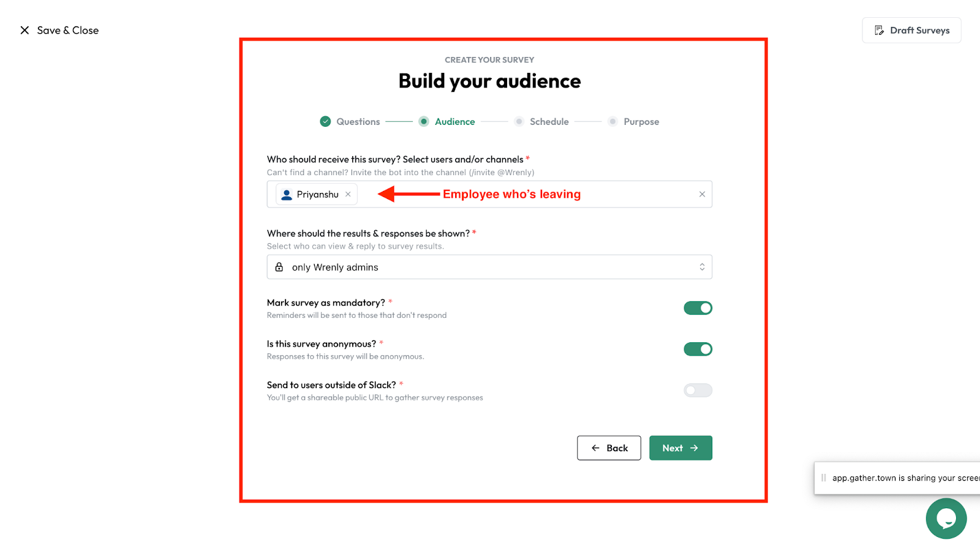Click the drag handle on the sharing notification
Viewport: 980px width, 548px height.
823,478
